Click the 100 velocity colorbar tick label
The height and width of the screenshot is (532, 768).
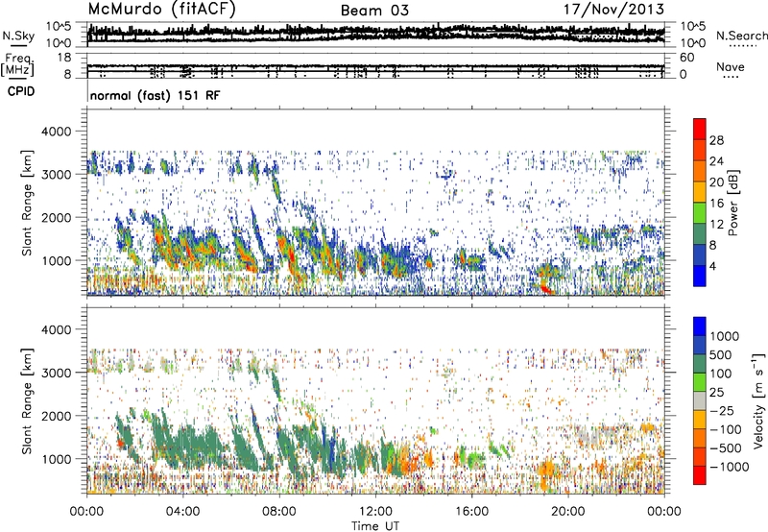(x=722, y=374)
